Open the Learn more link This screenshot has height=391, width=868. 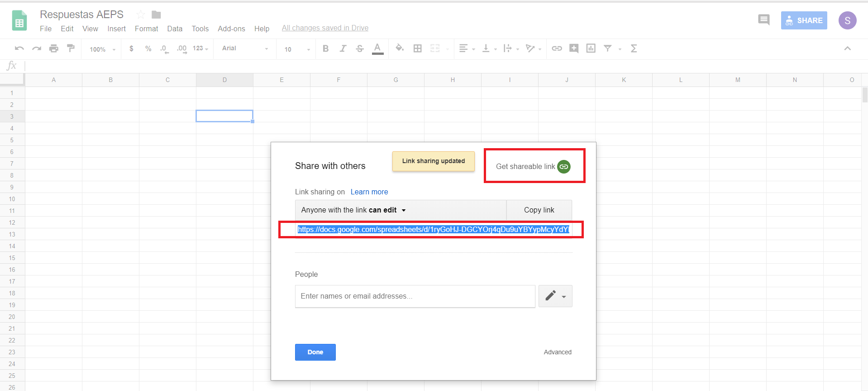369,192
